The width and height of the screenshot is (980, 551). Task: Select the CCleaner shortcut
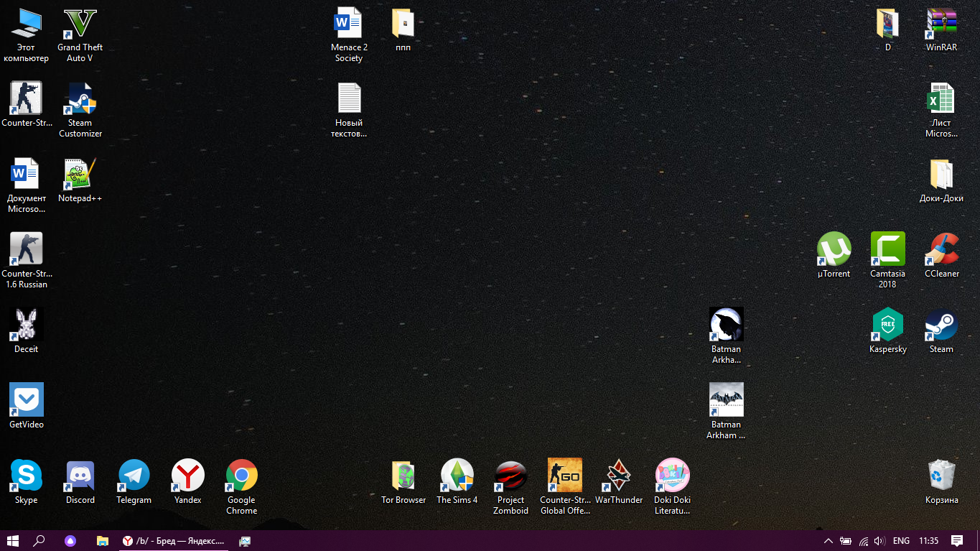(941, 256)
